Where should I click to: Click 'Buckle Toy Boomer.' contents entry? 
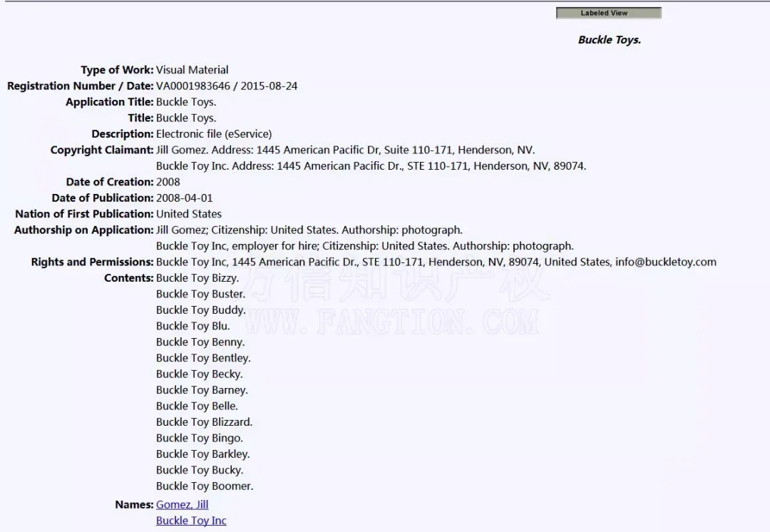[x=205, y=486]
